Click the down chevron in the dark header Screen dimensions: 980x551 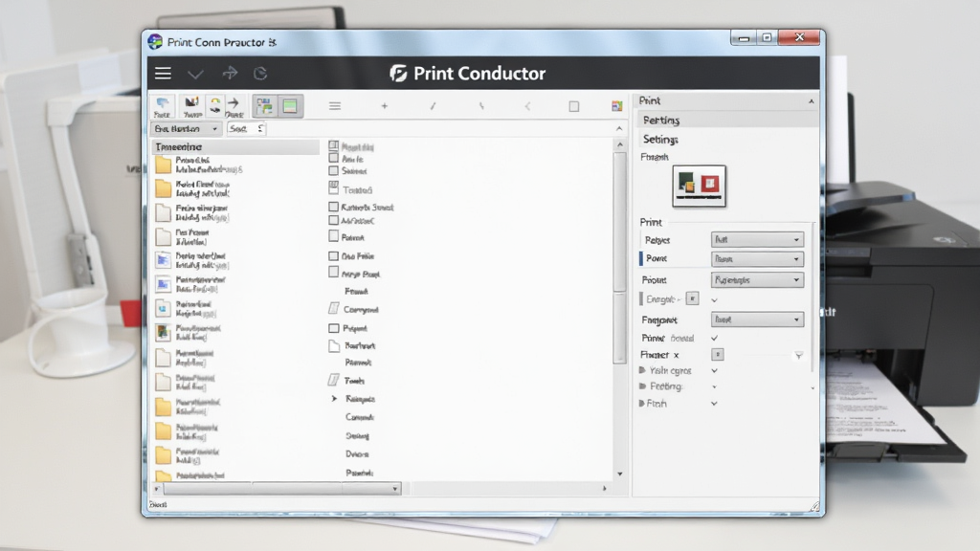tap(195, 75)
